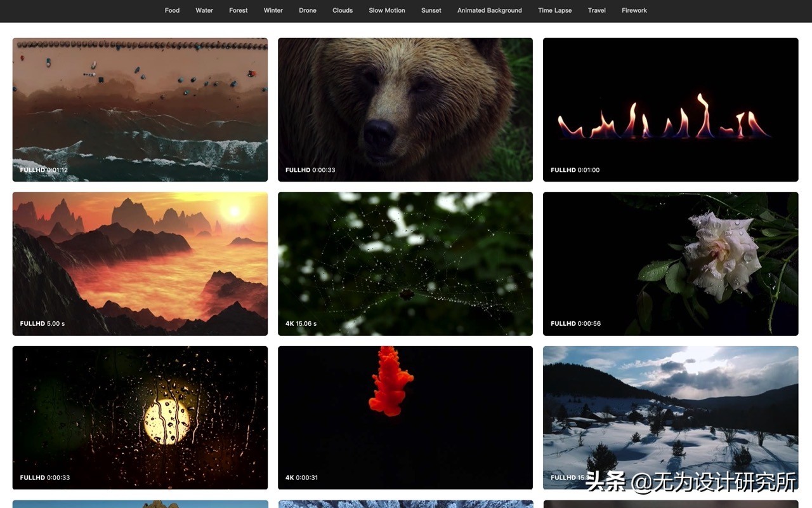
Task: Play the rainy window moon video
Action: pos(140,418)
